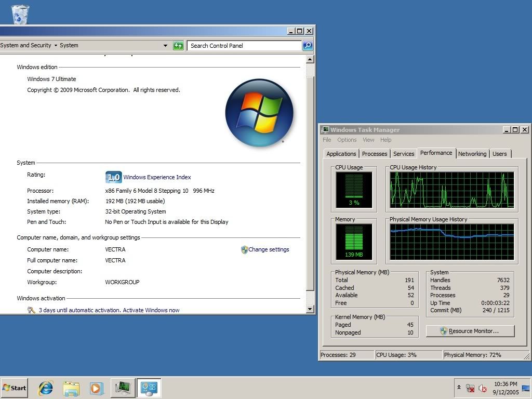Click Change settings for computer name
The height and width of the screenshot is (399, 532).
(x=268, y=249)
